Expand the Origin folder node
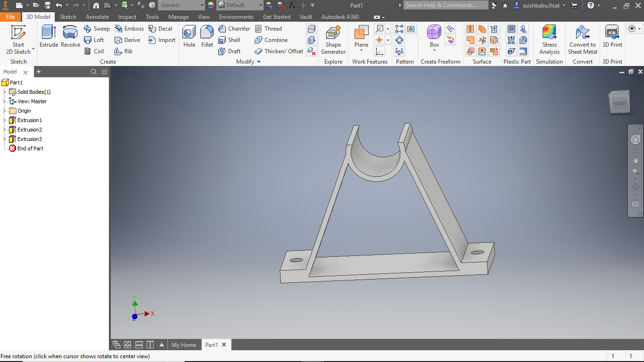 click(4, 111)
